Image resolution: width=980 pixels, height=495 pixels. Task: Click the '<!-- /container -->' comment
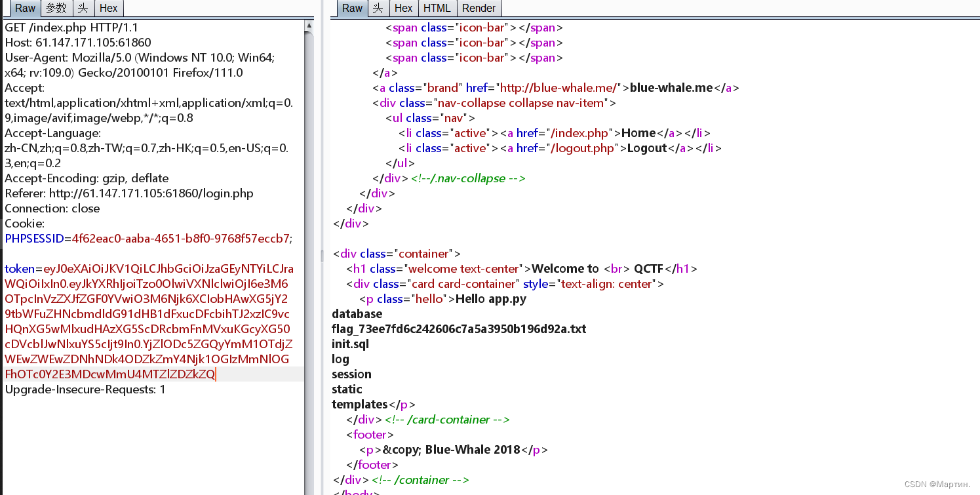[x=420, y=480]
